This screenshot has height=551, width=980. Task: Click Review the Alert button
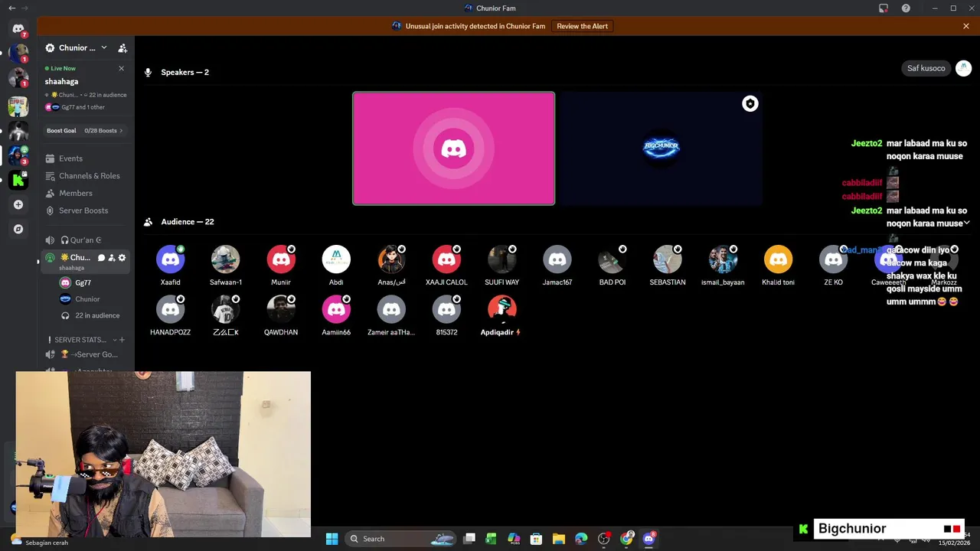pos(583,26)
